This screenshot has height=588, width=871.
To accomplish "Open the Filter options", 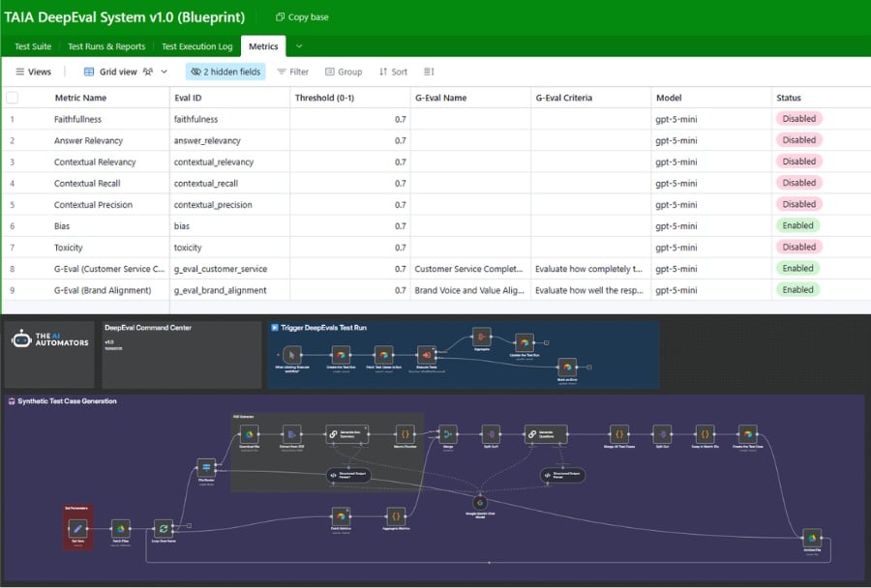I will (x=292, y=72).
